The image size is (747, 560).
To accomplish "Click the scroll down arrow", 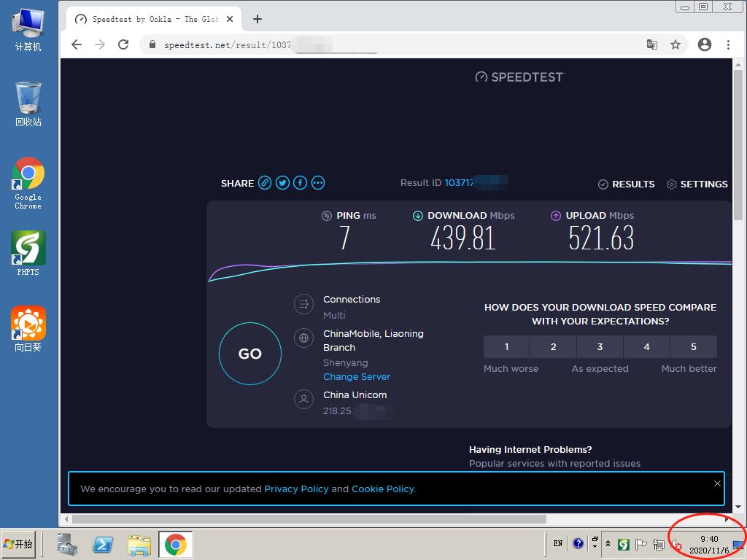I will pos(738,507).
